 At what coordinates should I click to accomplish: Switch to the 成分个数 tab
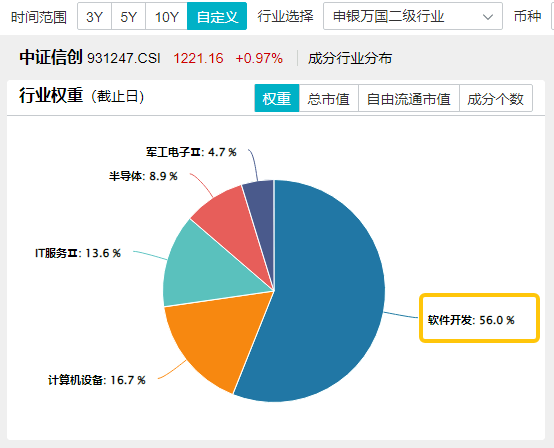(x=496, y=98)
